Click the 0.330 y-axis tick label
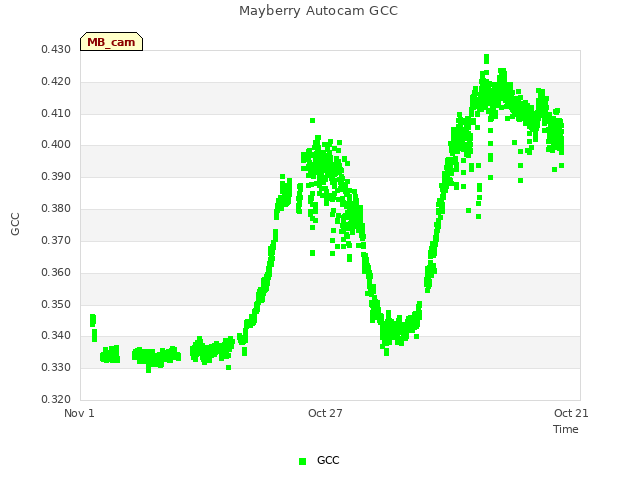This screenshot has width=640, height=480. coord(56,367)
